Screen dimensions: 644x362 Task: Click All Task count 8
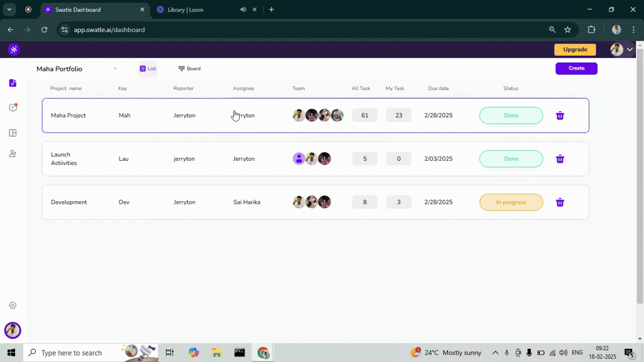[365, 202]
